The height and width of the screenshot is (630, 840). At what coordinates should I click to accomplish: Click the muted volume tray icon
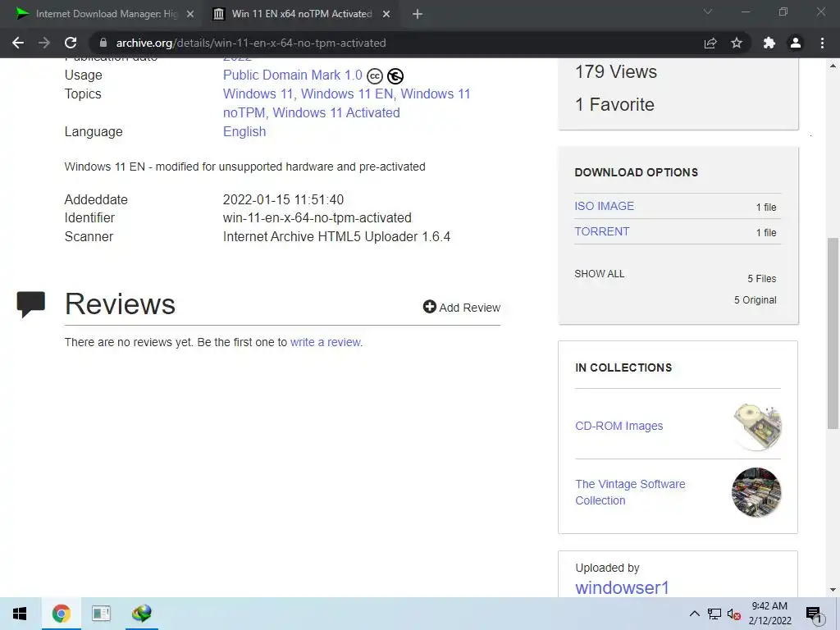(734, 614)
